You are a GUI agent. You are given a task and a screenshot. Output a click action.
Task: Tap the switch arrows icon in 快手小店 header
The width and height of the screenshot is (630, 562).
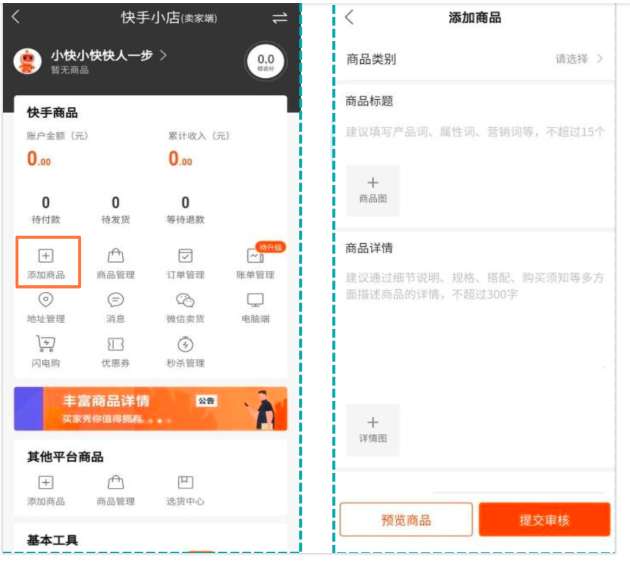coord(280,18)
